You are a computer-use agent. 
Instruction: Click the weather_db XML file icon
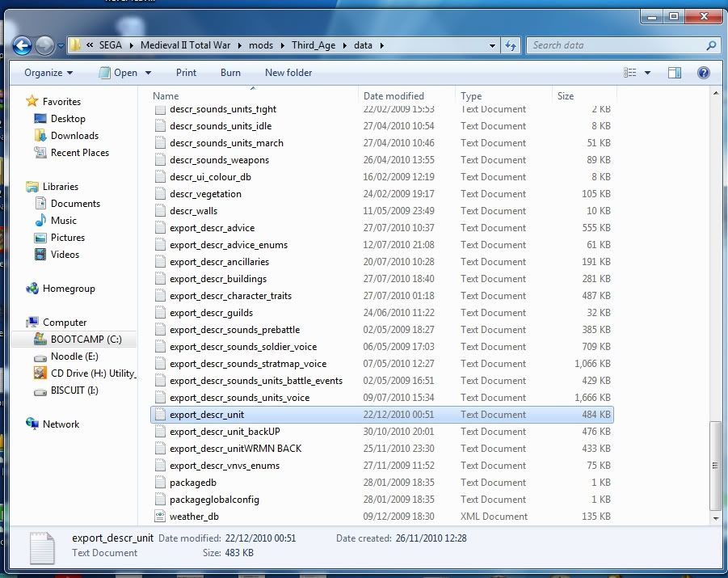coord(160,517)
